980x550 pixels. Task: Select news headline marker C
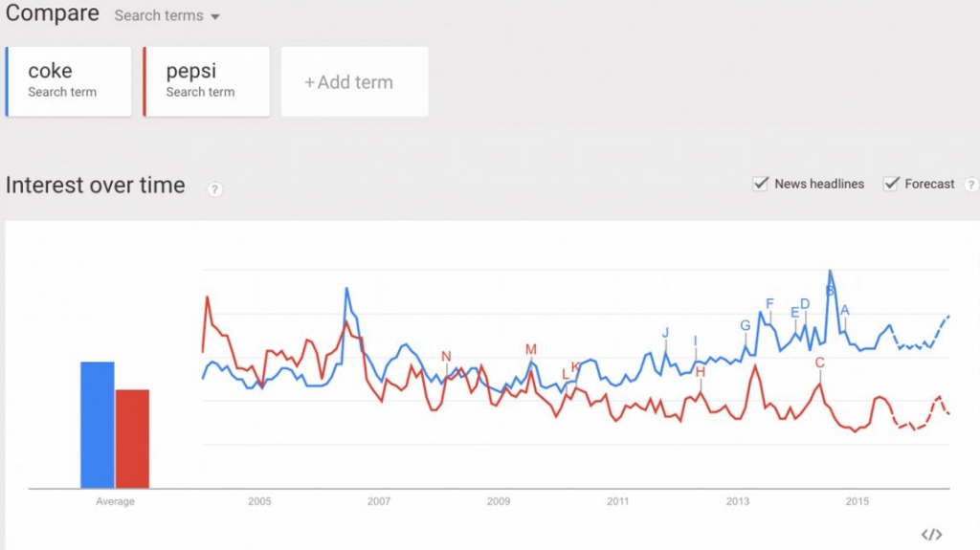819,363
